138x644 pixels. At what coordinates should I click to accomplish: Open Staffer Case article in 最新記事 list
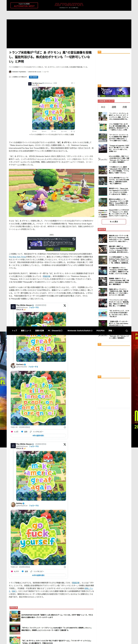point(114,250)
